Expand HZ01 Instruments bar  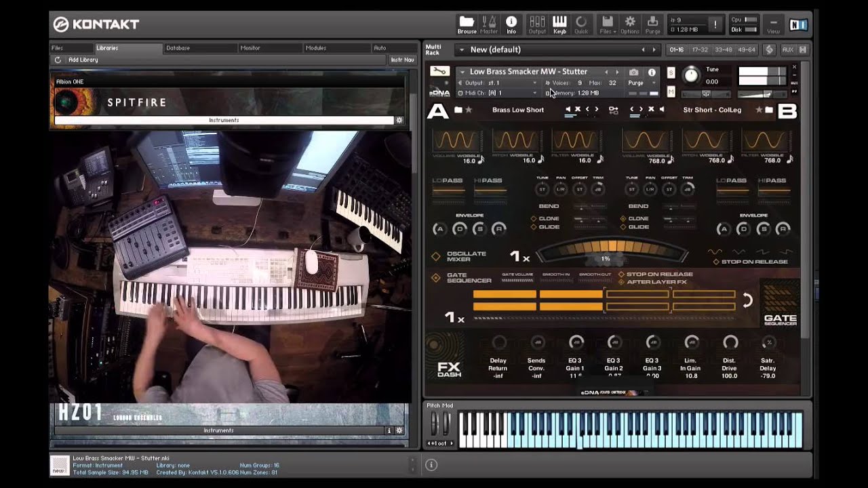tap(219, 430)
